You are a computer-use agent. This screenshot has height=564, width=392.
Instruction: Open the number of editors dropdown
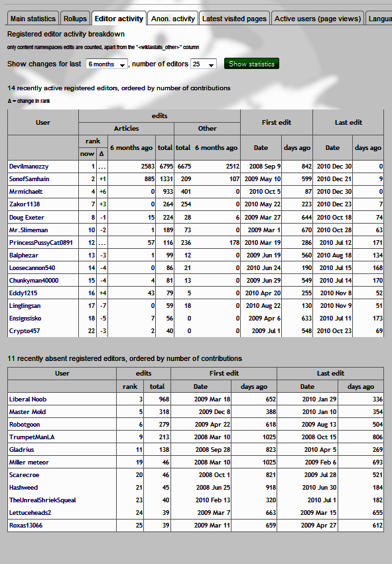click(x=204, y=64)
